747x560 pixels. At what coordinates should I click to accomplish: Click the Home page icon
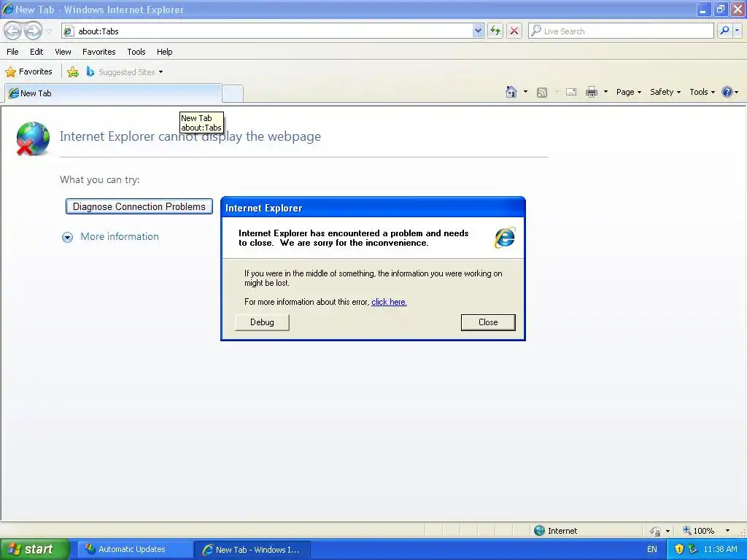coord(511,92)
